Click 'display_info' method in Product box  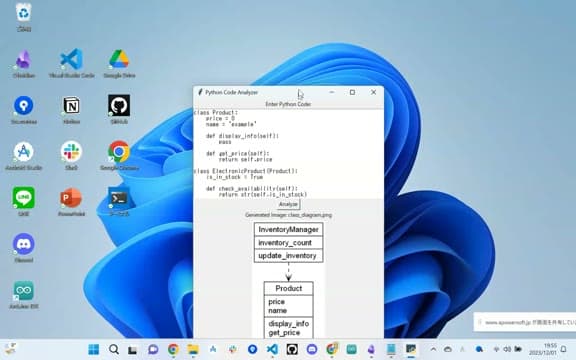pos(288,324)
